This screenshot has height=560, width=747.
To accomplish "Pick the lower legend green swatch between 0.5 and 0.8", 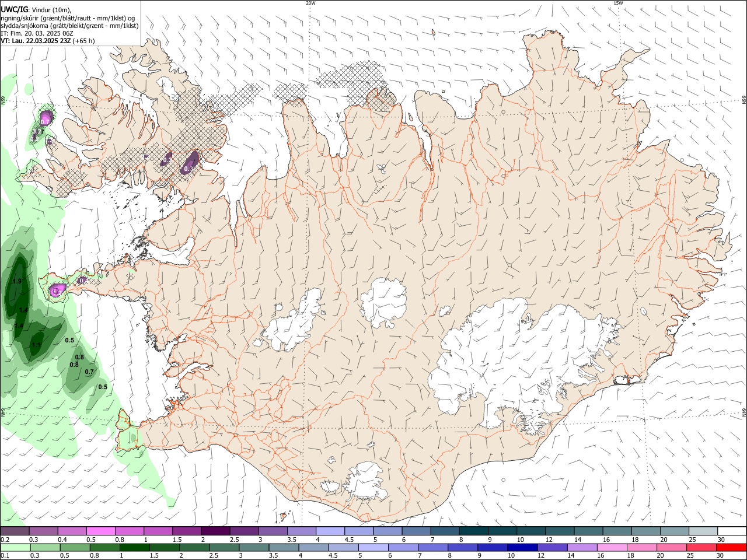I will point(75,547).
